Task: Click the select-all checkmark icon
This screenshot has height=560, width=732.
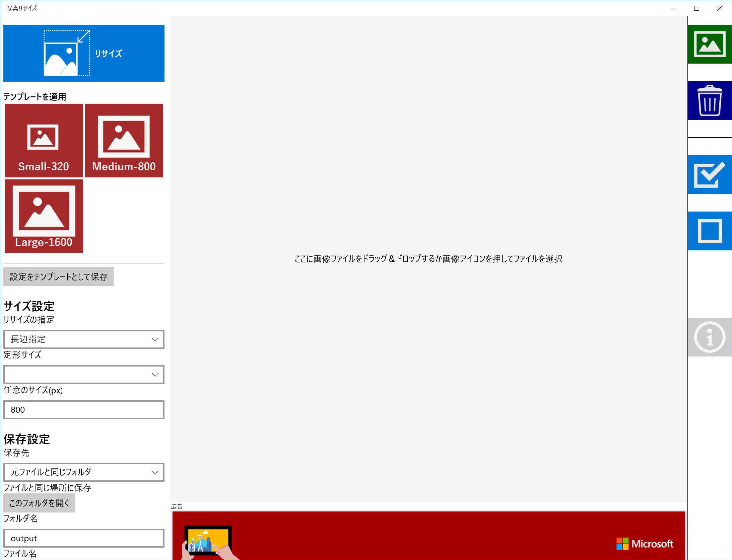Action: pos(710,175)
